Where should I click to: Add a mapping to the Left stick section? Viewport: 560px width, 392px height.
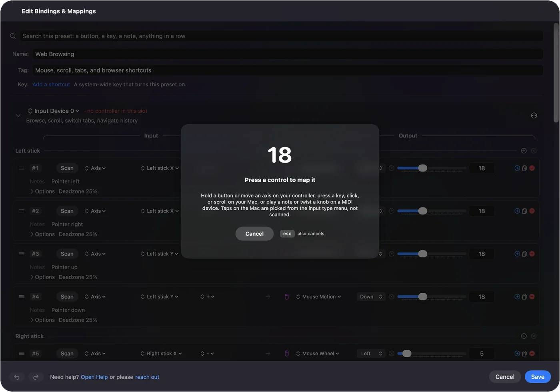pyautogui.click(x=524, y=151)
